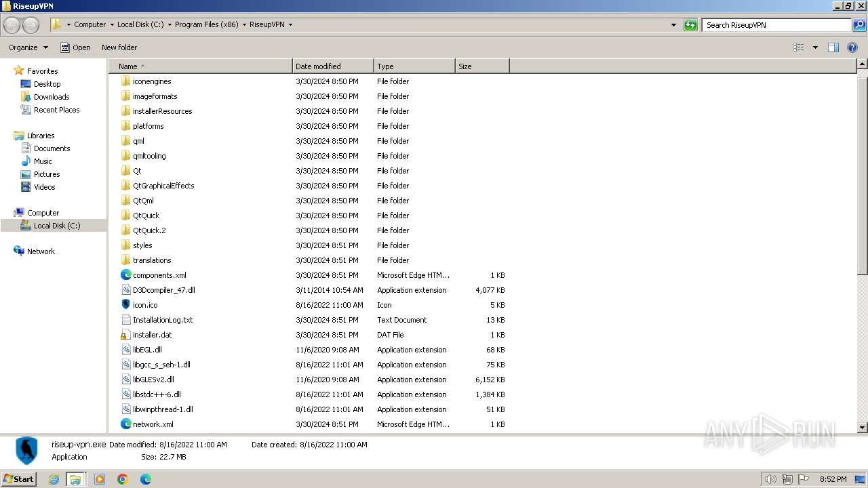Viewport: 868px width, 488px height.
Task: Open the Organize dropdown menu
Action: click(x=28, y=47)
